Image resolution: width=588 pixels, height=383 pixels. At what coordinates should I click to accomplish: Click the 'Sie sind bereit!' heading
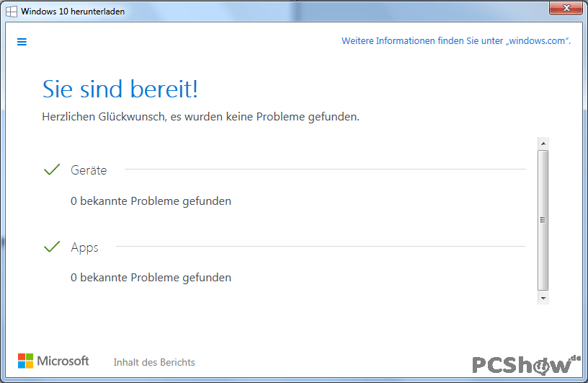click(120, 89)
